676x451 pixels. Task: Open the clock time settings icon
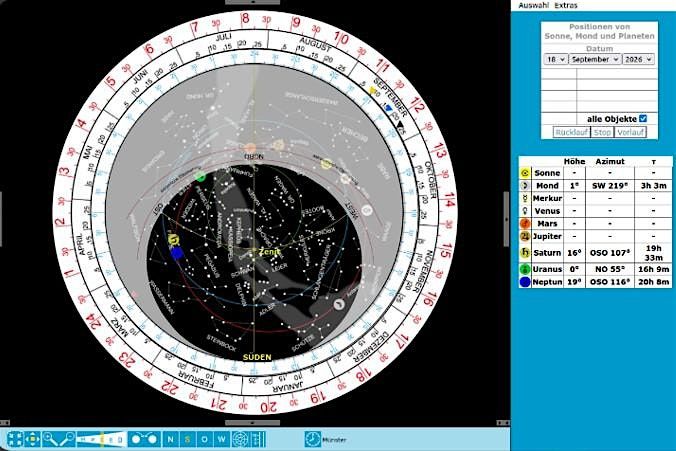[x=313, y=439]
